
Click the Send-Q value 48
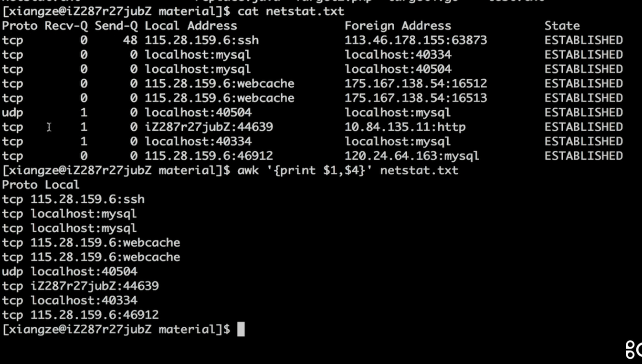(x=130, y=40)
